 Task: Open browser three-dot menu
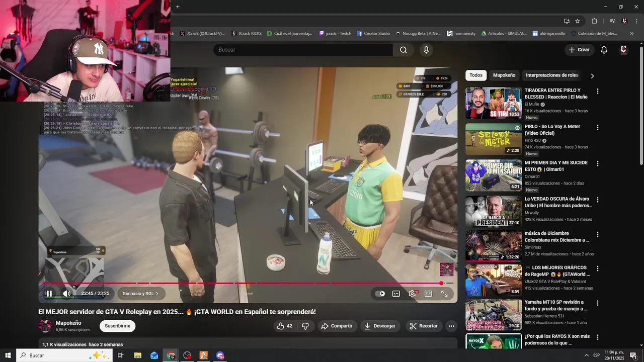coord(637,21)
